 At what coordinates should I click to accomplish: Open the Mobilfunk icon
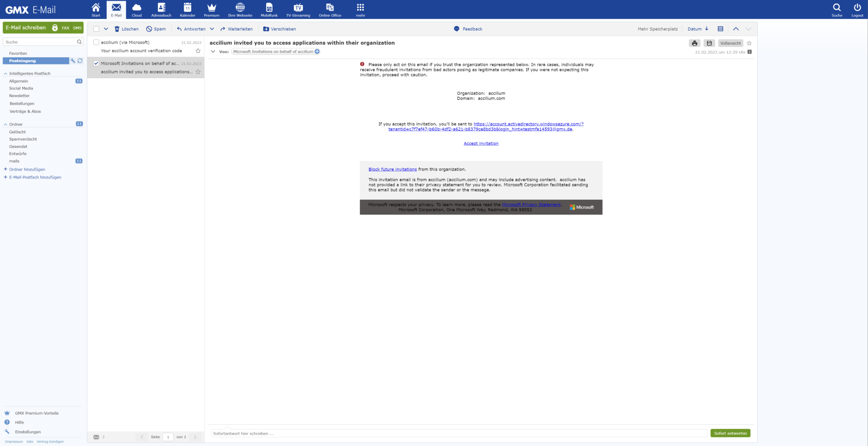[x=269, y=10]
